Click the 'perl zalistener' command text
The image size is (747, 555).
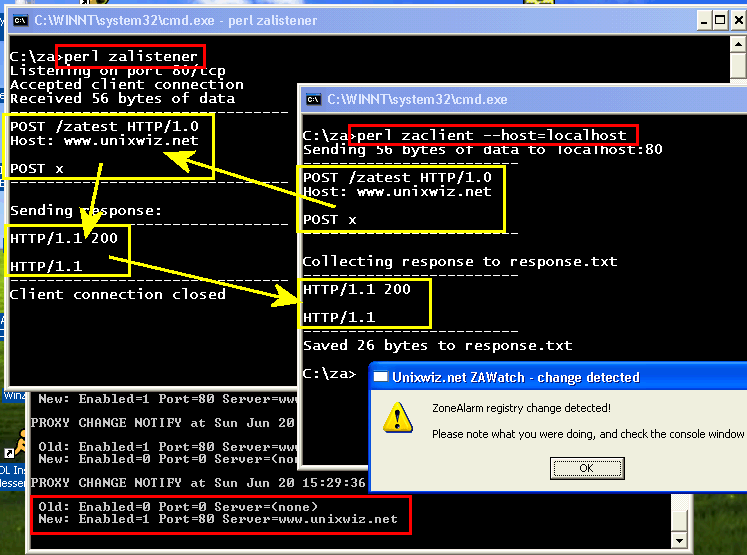point(130,57)
